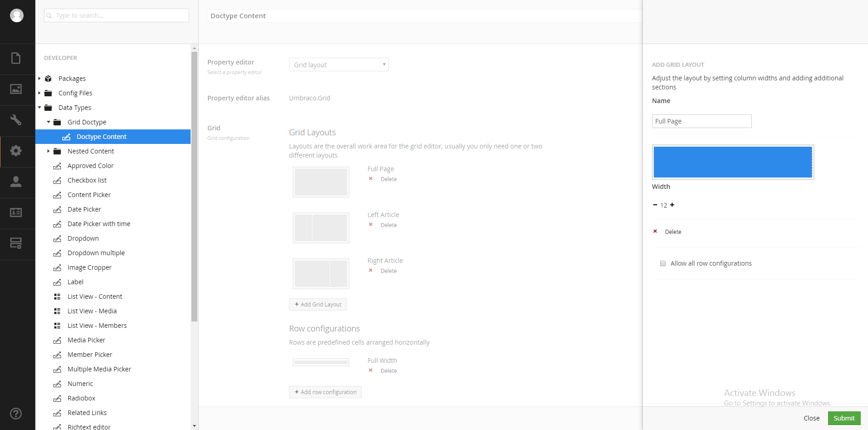The image size is (868, 430).
Task: Click the Approved Color data type icon
Action: [x=57, y=166]
